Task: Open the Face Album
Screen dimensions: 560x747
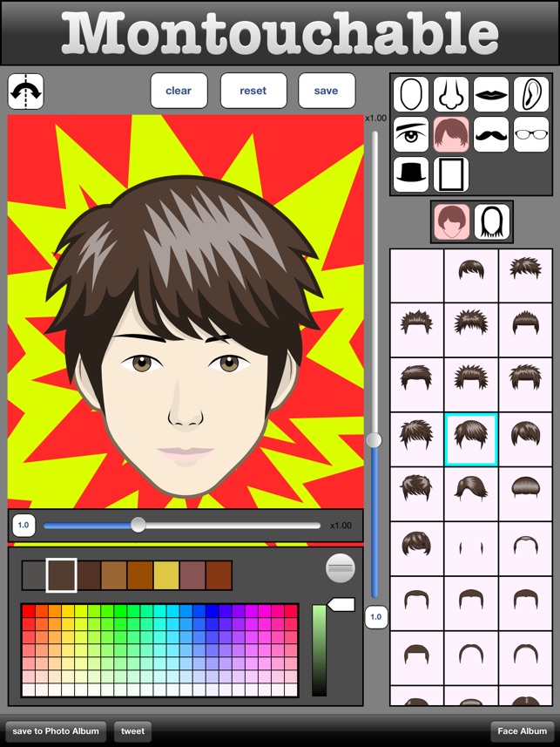Action: coord(523,730)
